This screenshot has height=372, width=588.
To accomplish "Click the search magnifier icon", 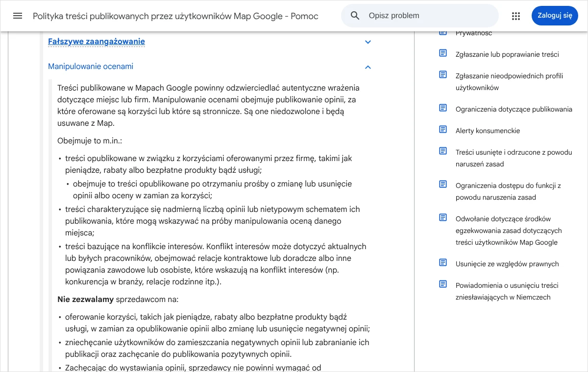I will click(355, 16).
